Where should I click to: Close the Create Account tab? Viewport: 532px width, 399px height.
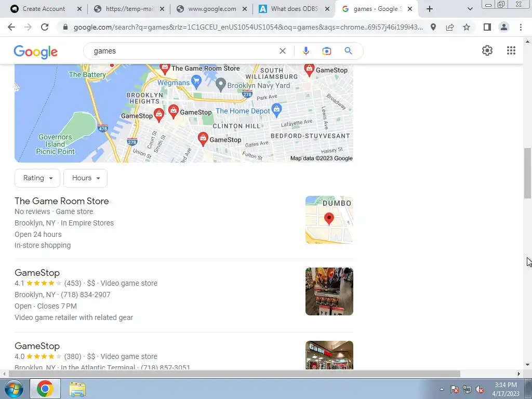(x=79, y=9)
